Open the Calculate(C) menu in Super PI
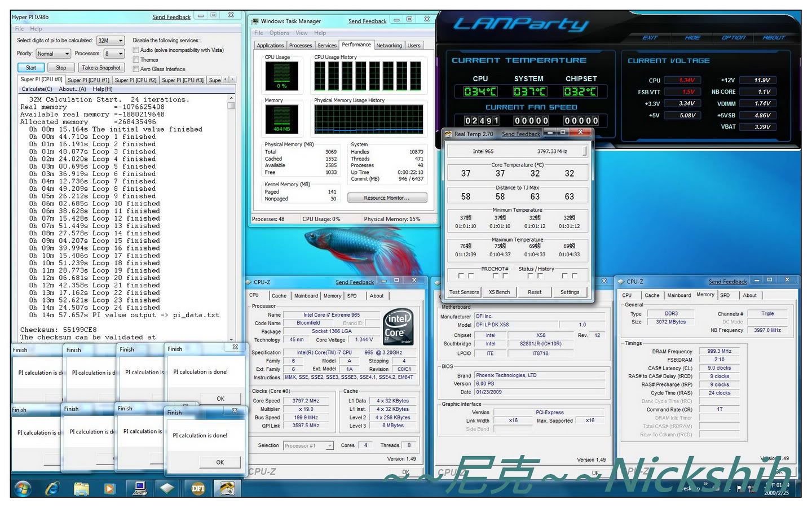812x508 pixels. click(37, 89)
